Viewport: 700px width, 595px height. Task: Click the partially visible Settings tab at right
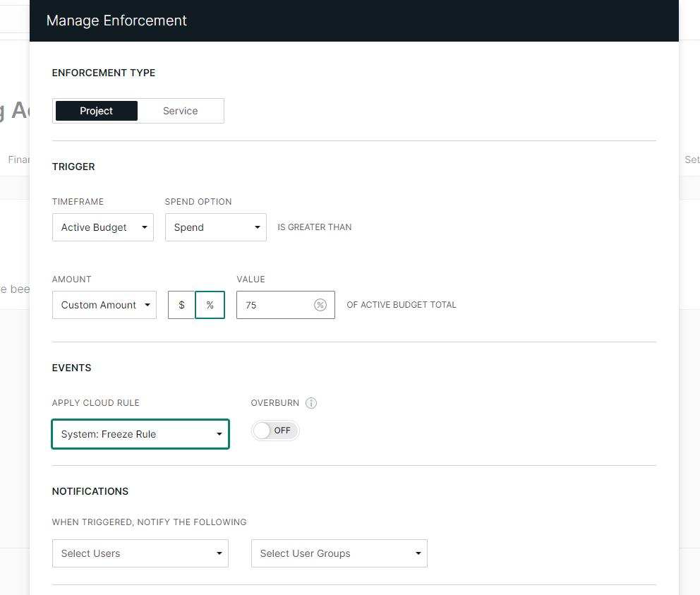click(692, 160)
